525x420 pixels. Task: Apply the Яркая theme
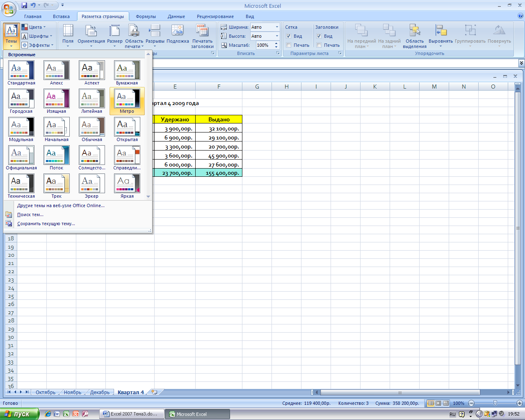[127, 186]
